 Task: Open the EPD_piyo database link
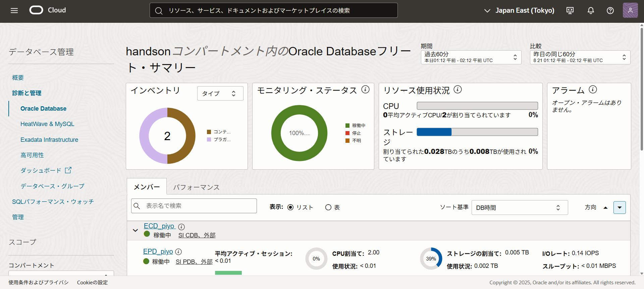tap(158, 251)
